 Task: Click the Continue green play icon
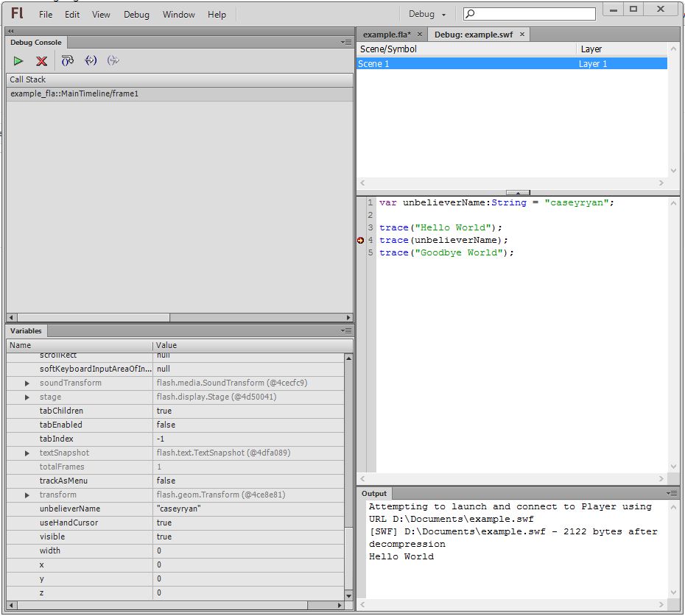(18, 60)
